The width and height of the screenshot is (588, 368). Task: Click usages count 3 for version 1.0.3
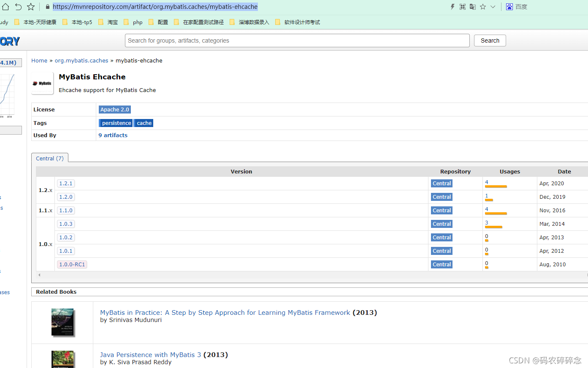[x=487, y=223]
